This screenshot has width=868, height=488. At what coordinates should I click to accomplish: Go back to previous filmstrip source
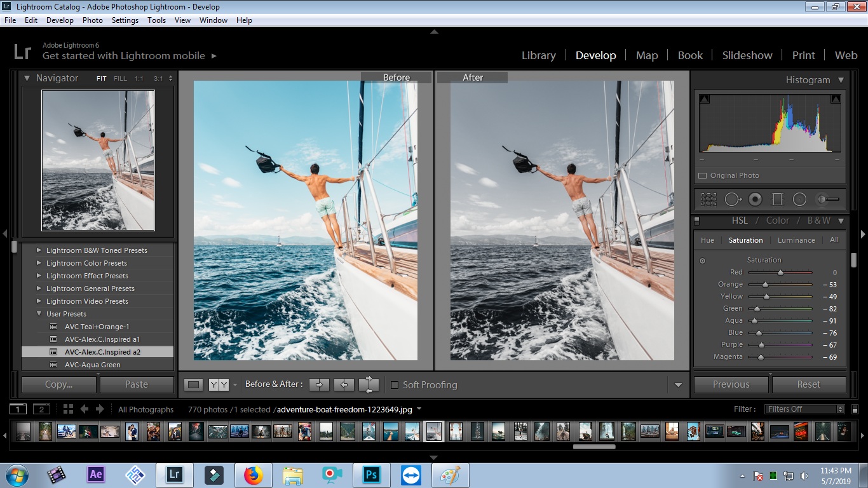(x=84, y=409)
